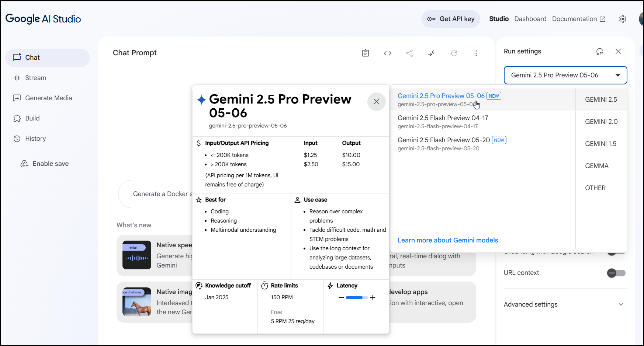This screenshot has width=644, height=346.
Task: Click the latency minus icon
Action: (x=341, y=298)
